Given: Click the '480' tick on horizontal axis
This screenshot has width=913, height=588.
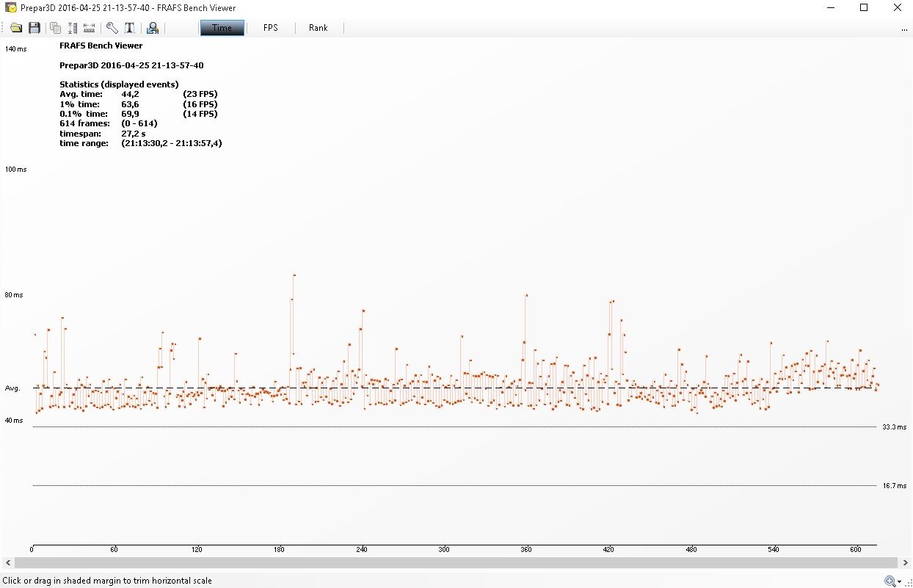Looking at the screenshot, I should click(x=691, y=549).
